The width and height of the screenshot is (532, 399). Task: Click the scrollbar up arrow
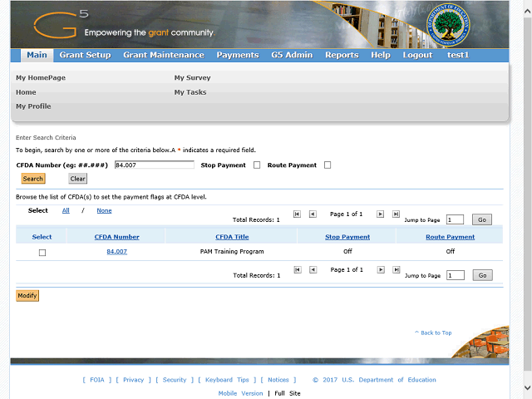527,11
